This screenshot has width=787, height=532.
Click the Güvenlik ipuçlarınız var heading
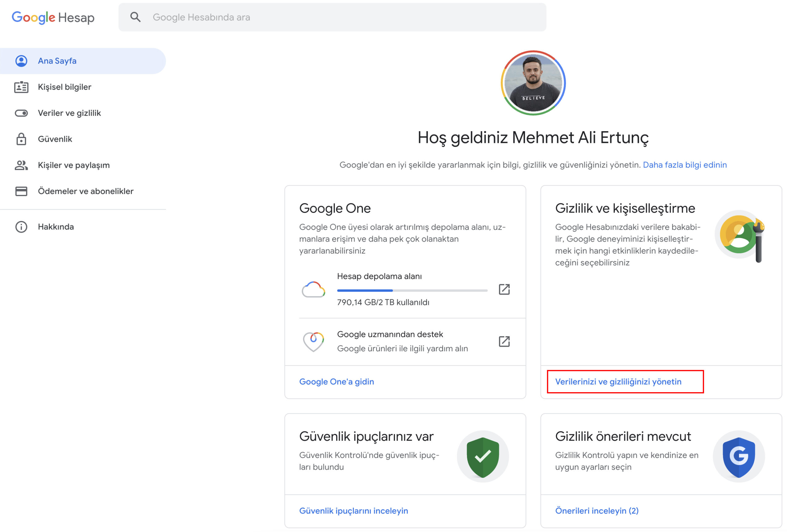tap(366, 436)
